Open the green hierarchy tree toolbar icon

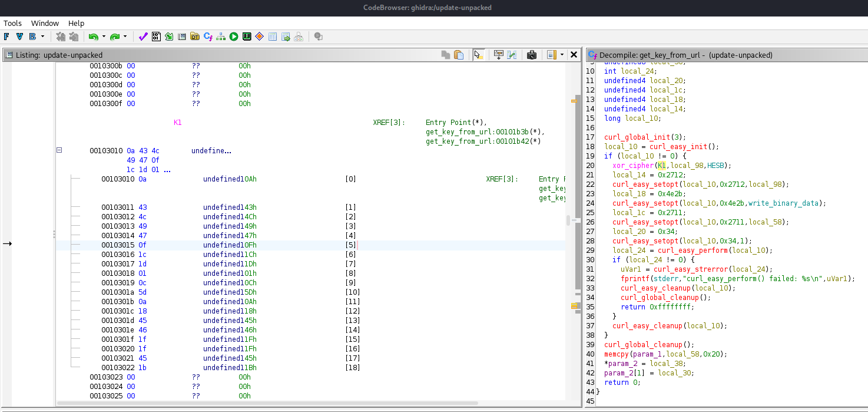221,37
